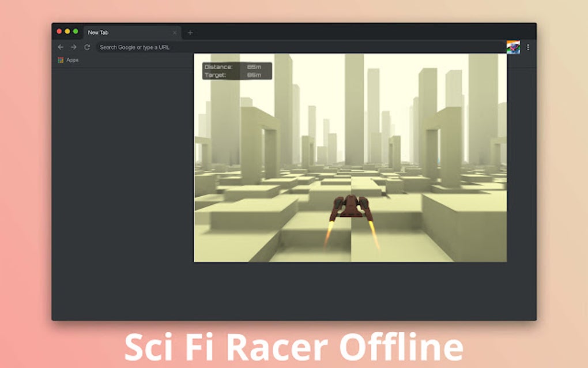Open the Apps shortcut on the bookmarks bar

(x=59, y=59)
